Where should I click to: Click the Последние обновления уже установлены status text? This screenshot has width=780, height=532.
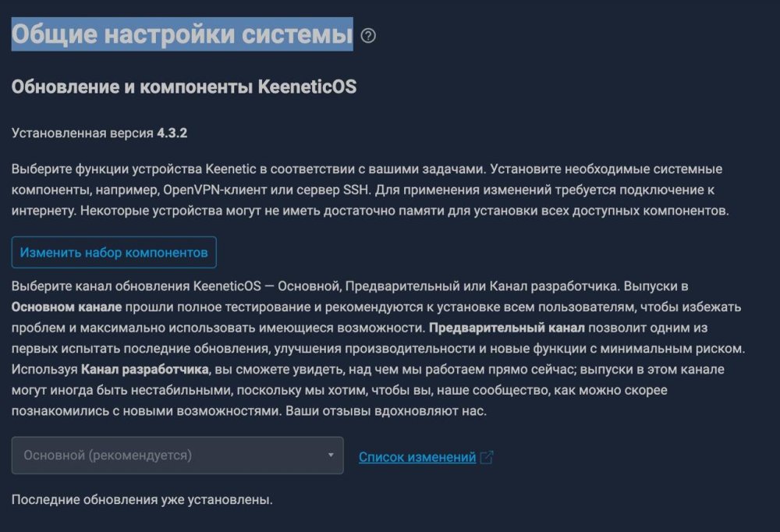[x=142, y=500]
